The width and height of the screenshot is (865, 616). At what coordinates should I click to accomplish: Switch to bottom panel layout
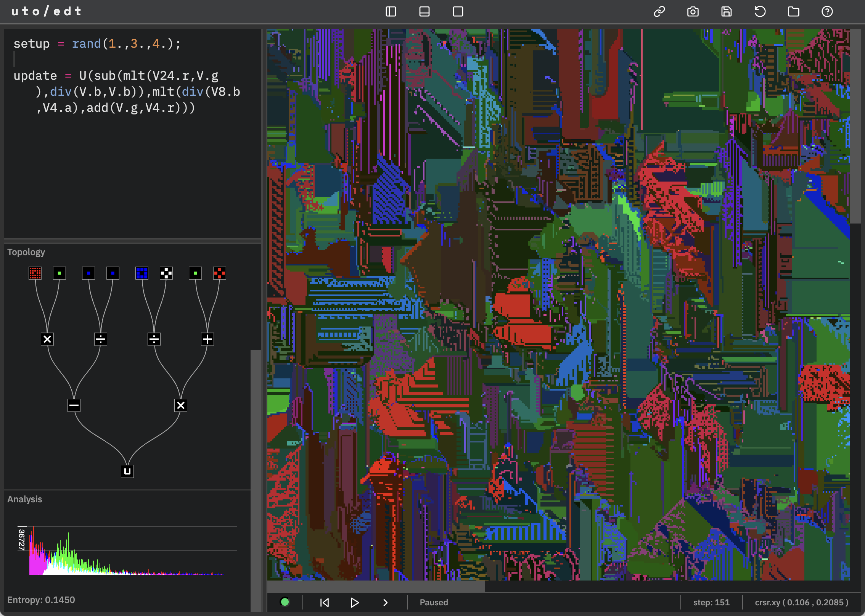tap(424, 11)
